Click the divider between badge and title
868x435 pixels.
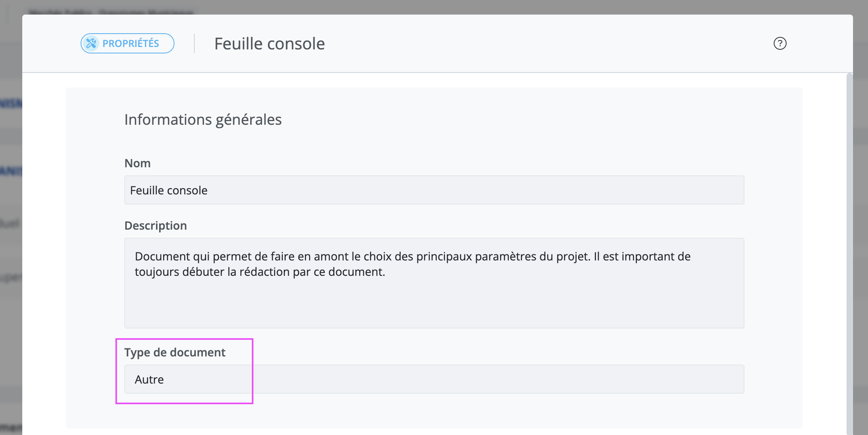pos(194,43)
